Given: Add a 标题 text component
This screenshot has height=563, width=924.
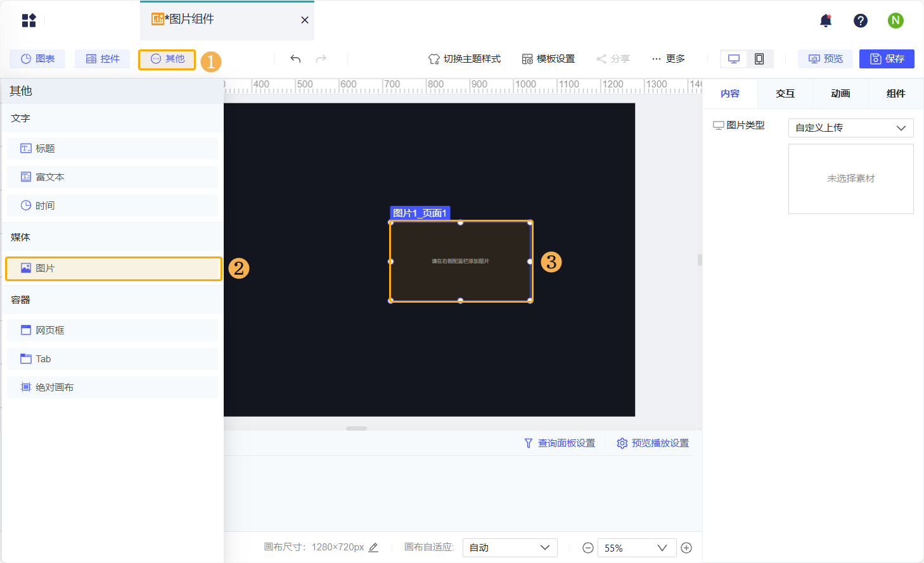Looking at the screenshot, I should (112, 148).
